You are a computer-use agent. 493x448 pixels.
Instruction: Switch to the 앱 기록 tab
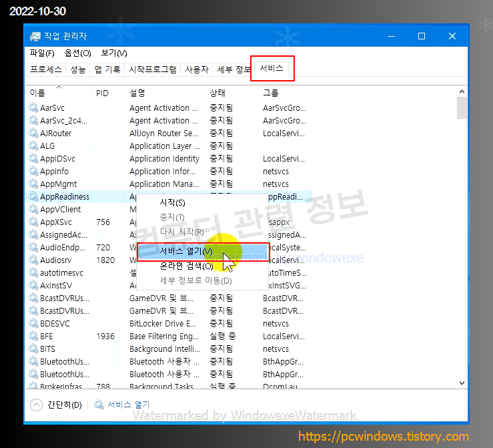tap(107, 69)
